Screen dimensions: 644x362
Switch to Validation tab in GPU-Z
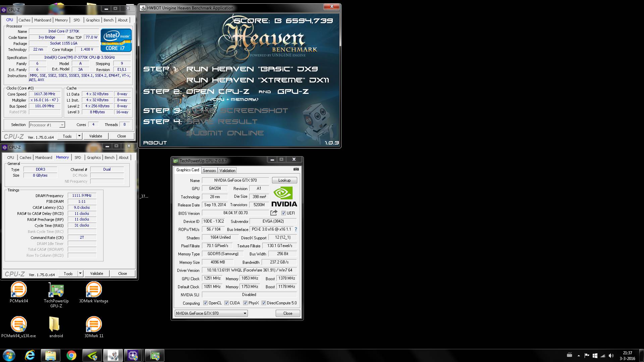click(x=227, y=171)
